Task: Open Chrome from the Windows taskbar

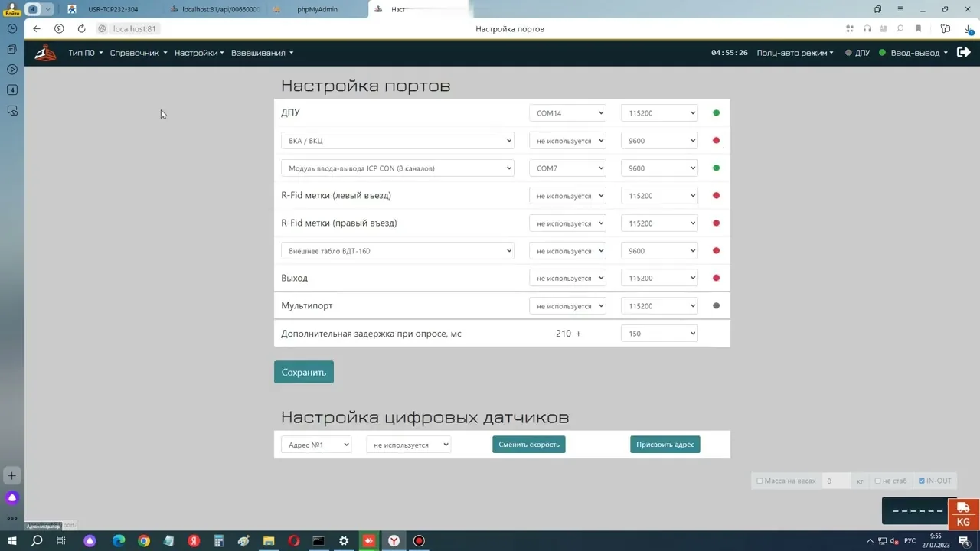Action: coord(144,541)
